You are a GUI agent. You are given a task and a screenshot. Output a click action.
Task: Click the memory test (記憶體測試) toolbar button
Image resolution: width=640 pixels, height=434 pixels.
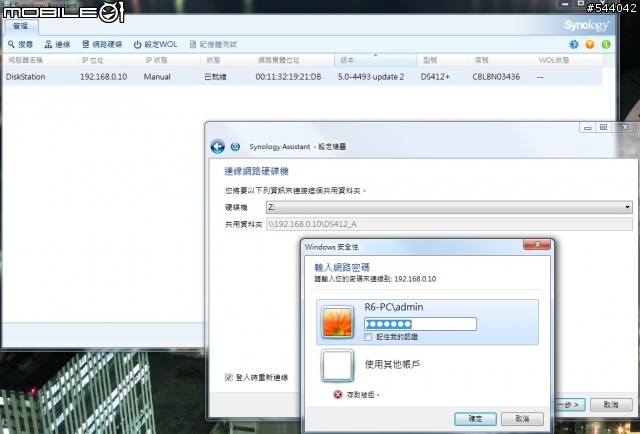pyautogui.click(x=213, y=45)
